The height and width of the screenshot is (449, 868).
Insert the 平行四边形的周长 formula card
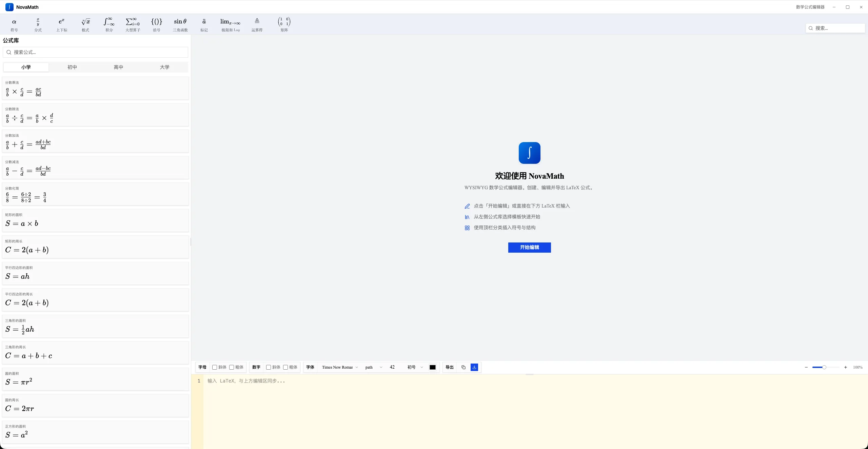(95, 300)
